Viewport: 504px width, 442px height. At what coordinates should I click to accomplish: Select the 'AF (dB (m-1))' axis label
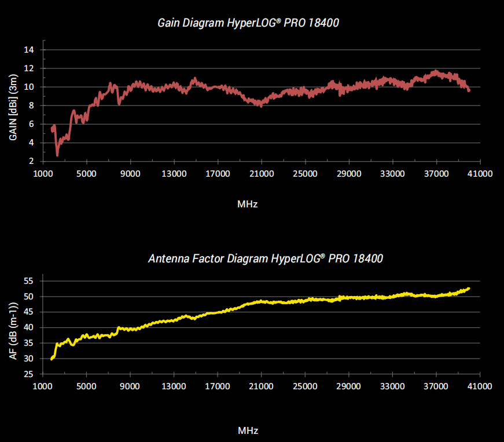pos(13,331)
